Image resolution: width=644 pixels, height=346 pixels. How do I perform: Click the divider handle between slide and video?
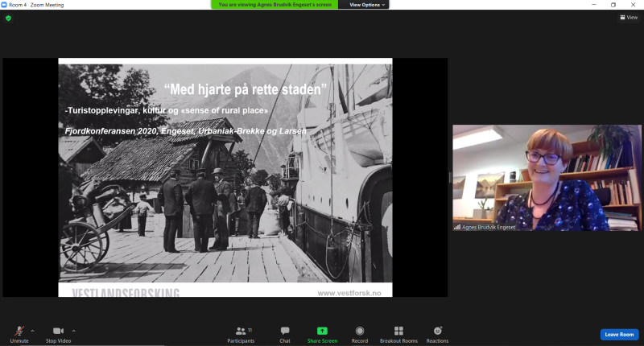450,177
